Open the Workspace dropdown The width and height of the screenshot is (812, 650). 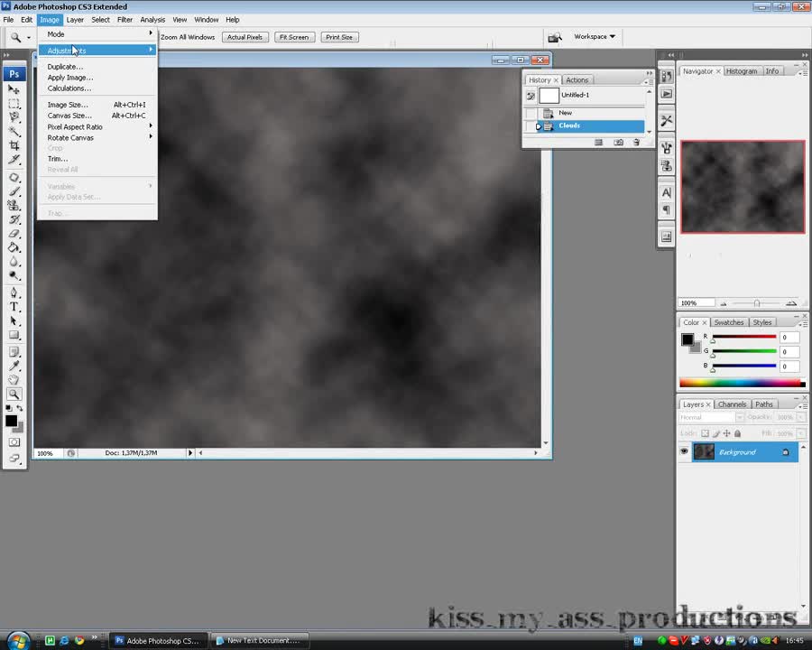click(x=595, y=37)
